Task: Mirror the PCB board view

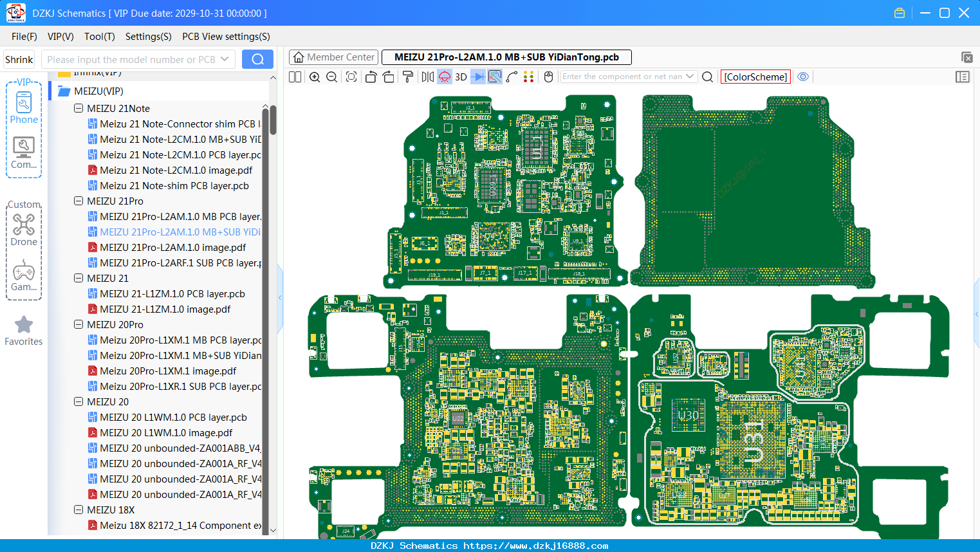Action: pos(428,77)
